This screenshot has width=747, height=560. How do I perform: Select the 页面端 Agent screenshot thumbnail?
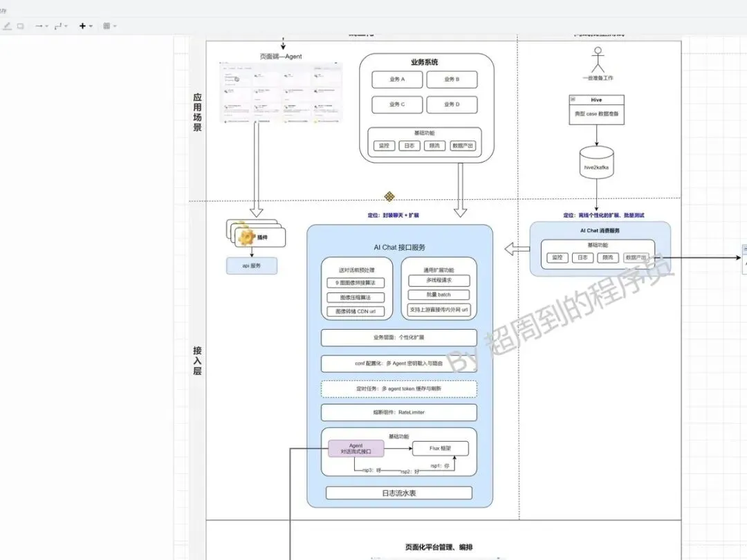click(281, 92)
